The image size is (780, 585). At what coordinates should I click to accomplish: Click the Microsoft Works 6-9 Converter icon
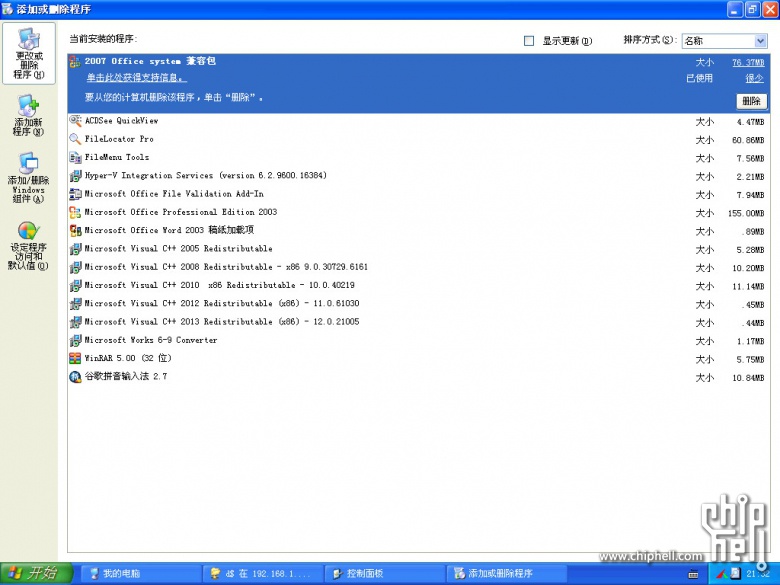click(75, 340)
